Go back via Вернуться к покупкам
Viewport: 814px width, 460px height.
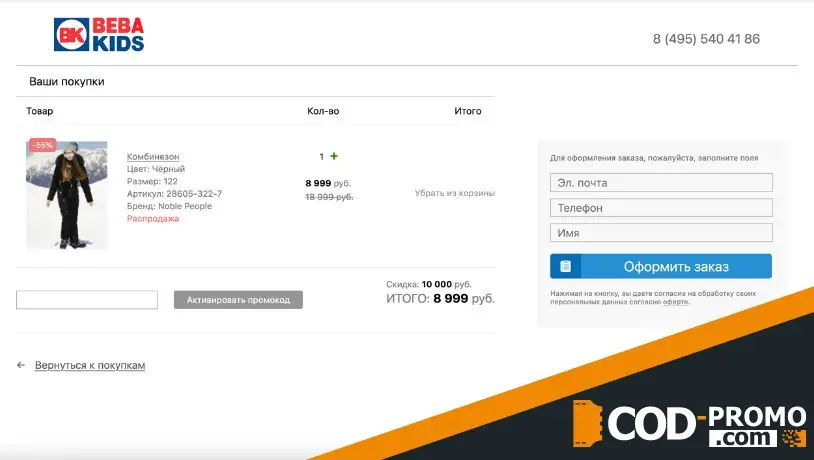pyautogui.click(x=90, y=366)
